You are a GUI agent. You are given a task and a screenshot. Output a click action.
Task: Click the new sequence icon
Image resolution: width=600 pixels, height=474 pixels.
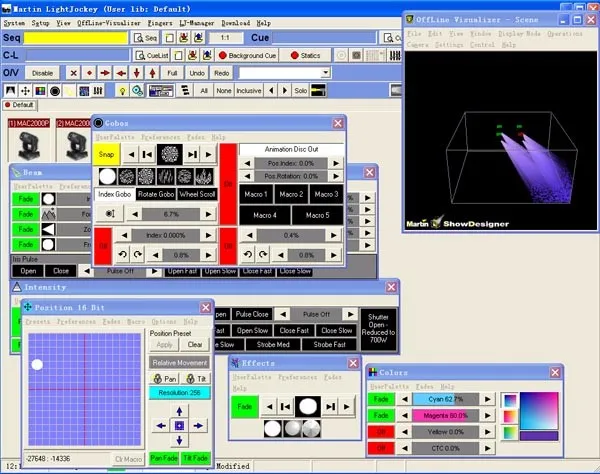click(x=169, y=38)
